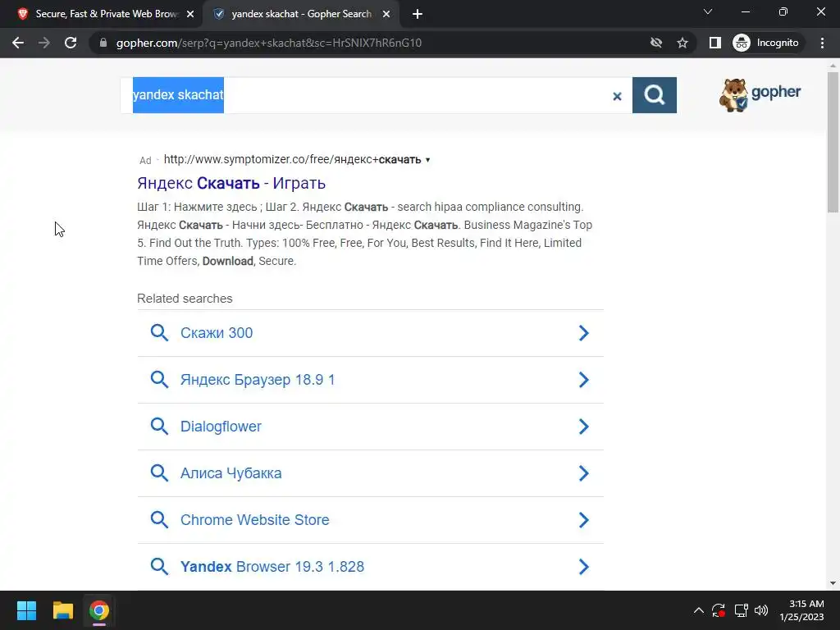This screenshot has height=630, width=840.
Task: Click the magnifier icon beside Алиса Чубакка
Action: (x=159, y=473)
